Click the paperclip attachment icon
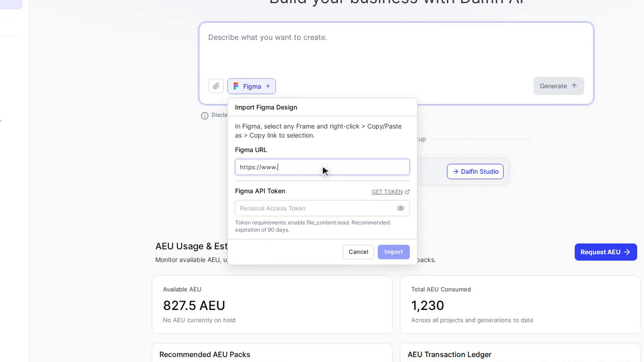This screenshot has width=644, height=362. point(216,86)
